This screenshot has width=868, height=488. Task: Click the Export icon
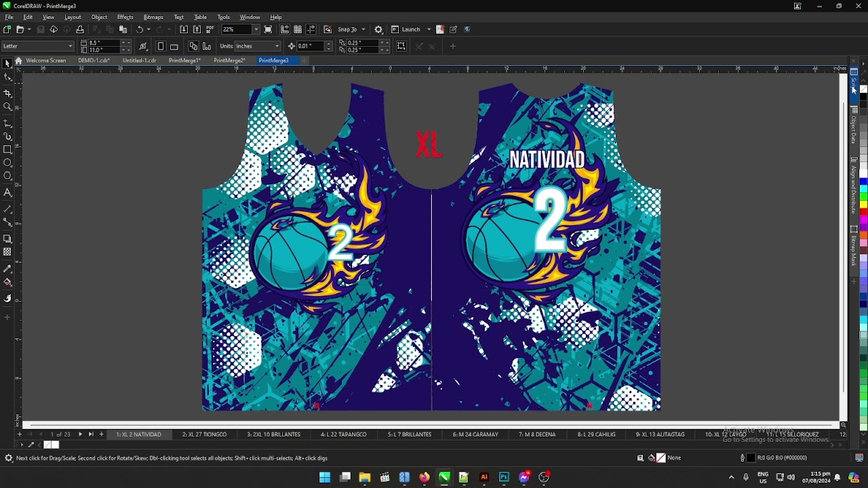click(197, 29)
